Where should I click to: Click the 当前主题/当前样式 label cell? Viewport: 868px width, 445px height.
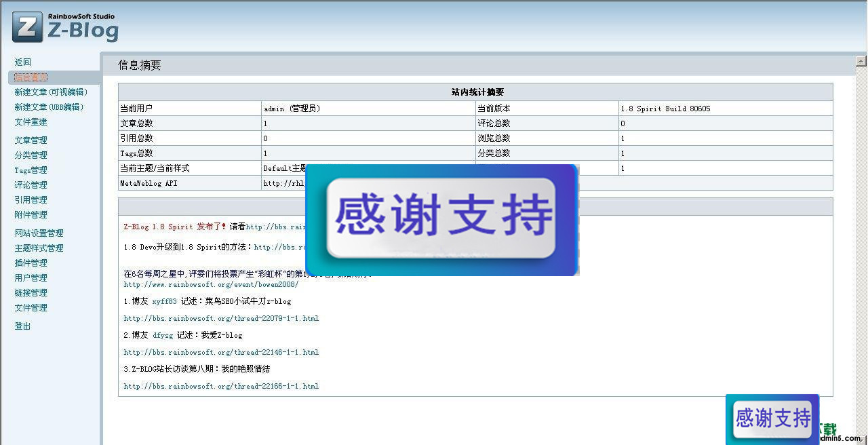pos(190,168)
